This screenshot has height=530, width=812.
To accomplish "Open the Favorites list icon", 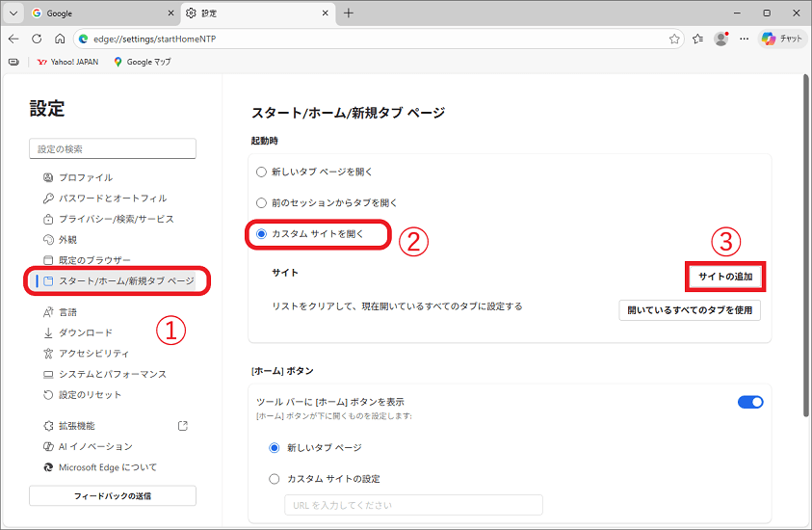I will tap(697, 39).
